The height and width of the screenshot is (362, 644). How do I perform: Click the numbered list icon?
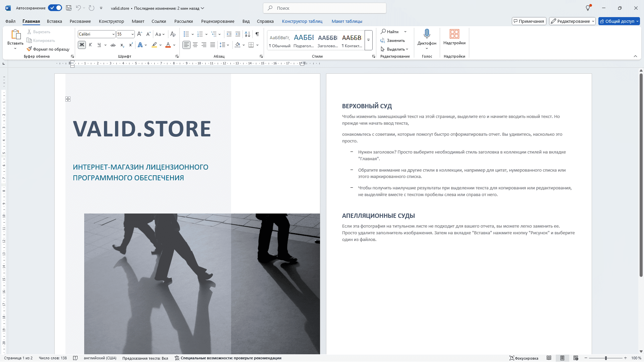click(200, 34)
